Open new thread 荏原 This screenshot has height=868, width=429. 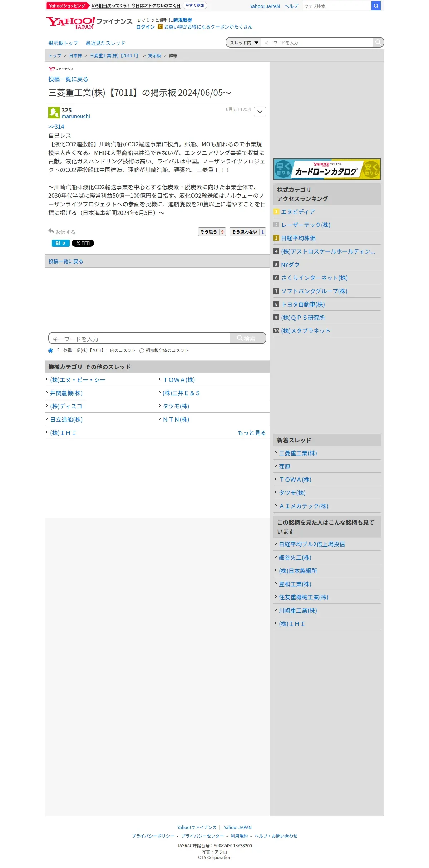[285, 466]
